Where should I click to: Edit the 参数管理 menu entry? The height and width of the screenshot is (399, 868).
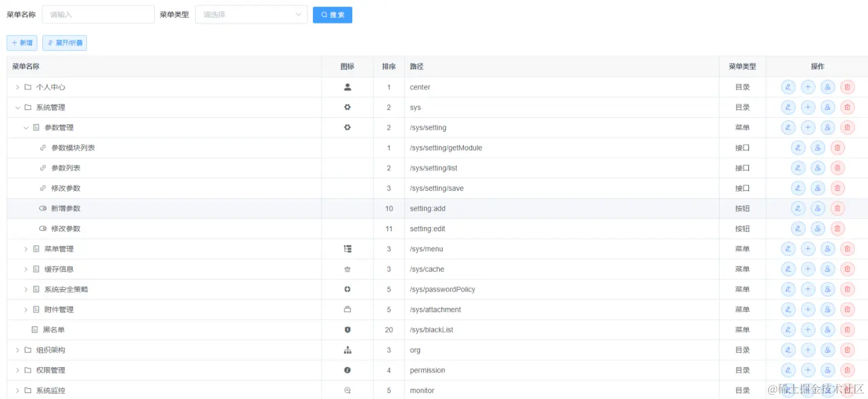coord(788,127)
